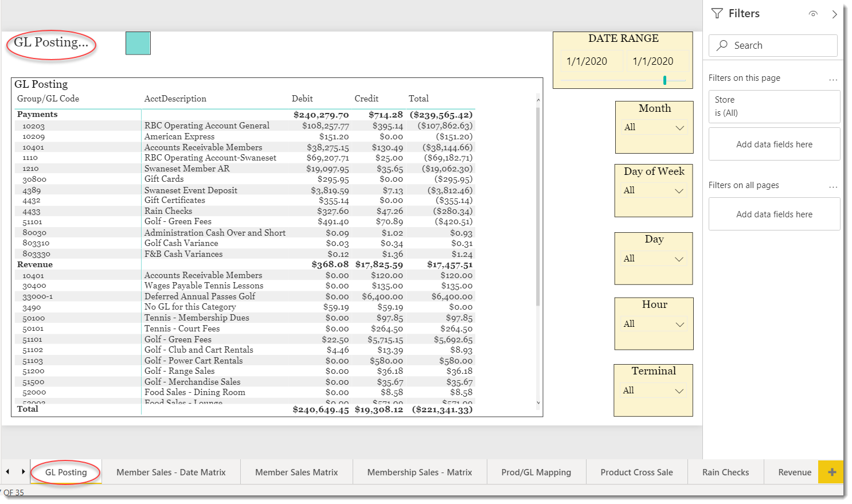
Task: Click Tennis - Membership Dues cell
Action: pos(197,318)
